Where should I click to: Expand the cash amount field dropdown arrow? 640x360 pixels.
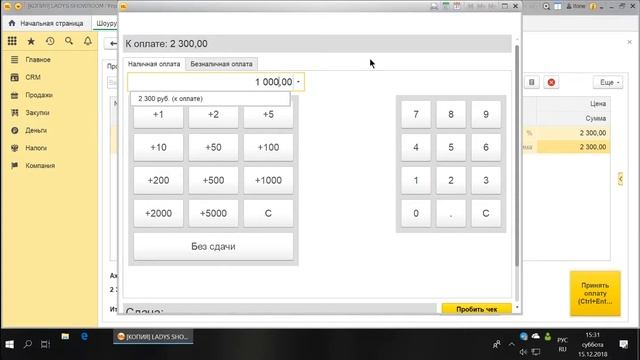pyautogui.click(x=298, y=82)
